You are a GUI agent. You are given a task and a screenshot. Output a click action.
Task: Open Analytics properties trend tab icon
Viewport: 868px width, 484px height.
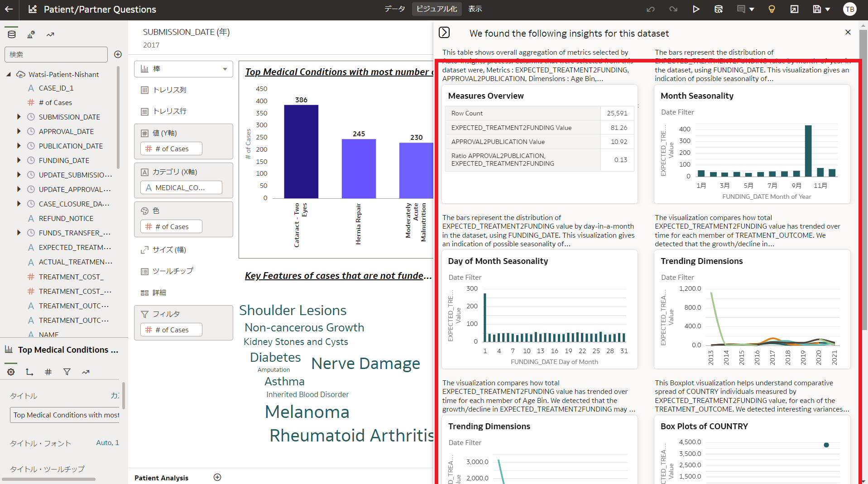pos(86,372)
